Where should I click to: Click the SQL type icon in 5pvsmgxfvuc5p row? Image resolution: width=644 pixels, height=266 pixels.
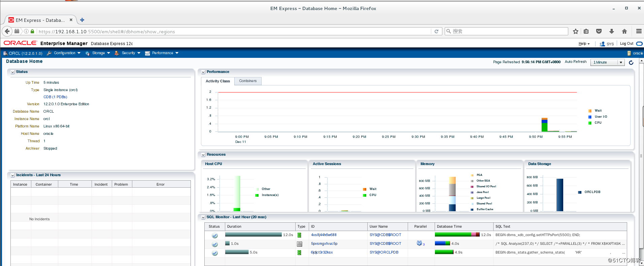click(299, 244)
